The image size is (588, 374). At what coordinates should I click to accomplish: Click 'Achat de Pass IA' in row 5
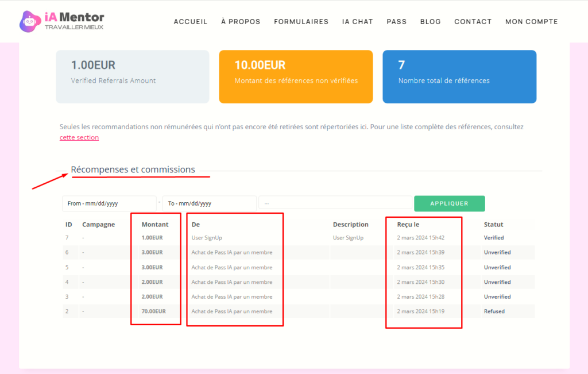[x=232, y=267]
